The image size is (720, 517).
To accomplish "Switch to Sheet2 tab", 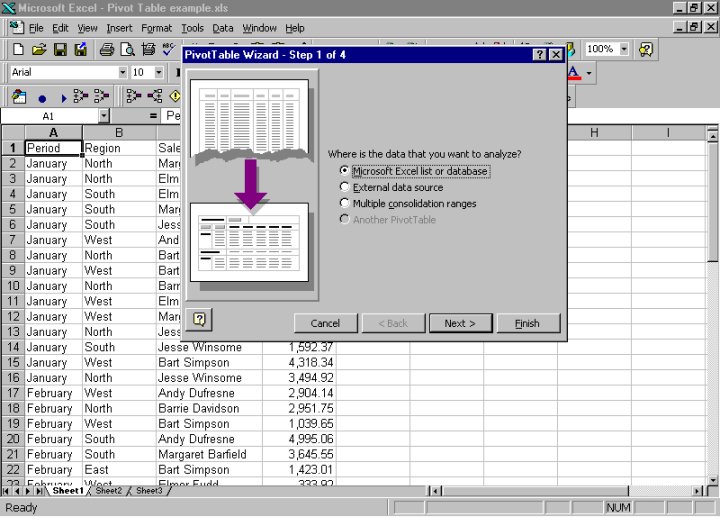I will [x=109, y=491].
